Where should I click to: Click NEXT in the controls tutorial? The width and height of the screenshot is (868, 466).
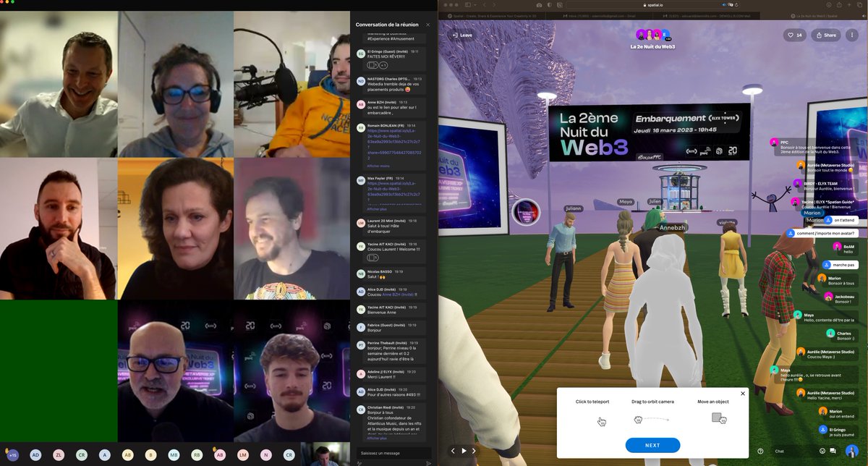(x=652, y=445)
